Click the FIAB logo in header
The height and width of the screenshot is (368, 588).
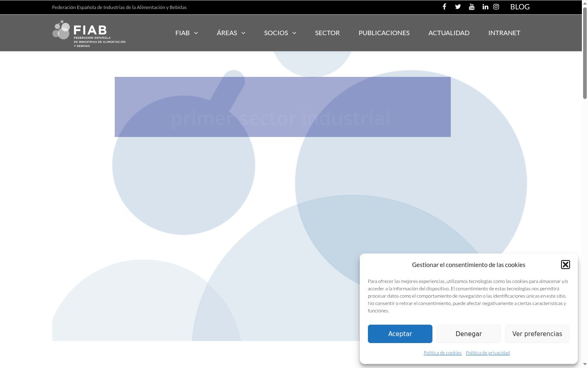click(x=89, y=34)
